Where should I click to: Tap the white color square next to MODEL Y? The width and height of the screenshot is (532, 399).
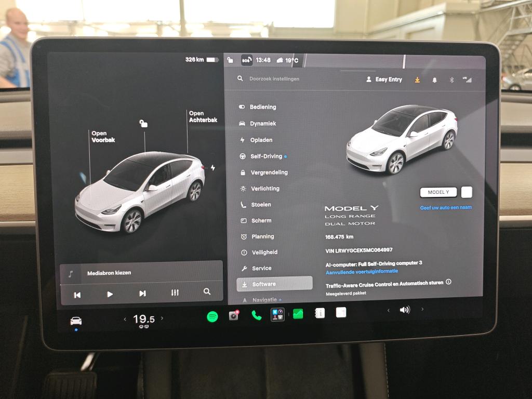pyautogui.click(x=467, y=192)
